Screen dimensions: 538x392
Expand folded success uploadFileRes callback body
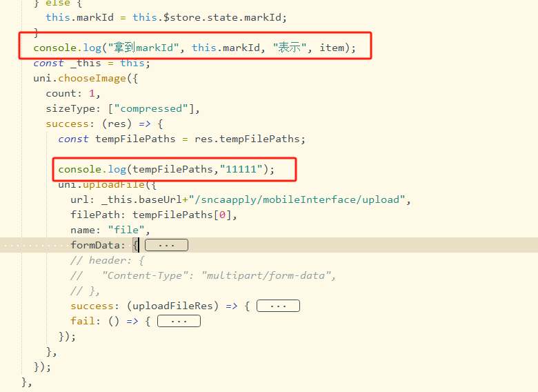(x=278, y=306)
